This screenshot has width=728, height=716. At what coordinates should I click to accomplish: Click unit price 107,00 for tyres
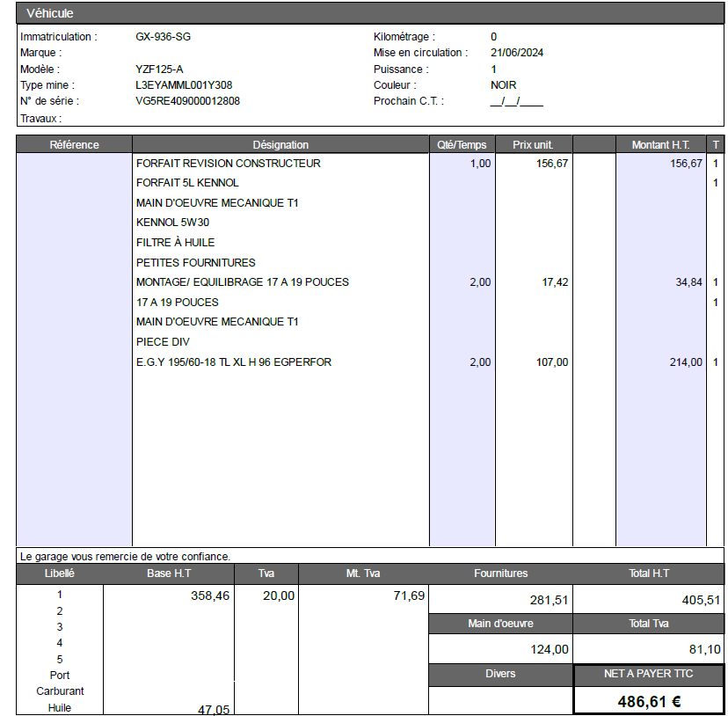click(x=552, y=362)
